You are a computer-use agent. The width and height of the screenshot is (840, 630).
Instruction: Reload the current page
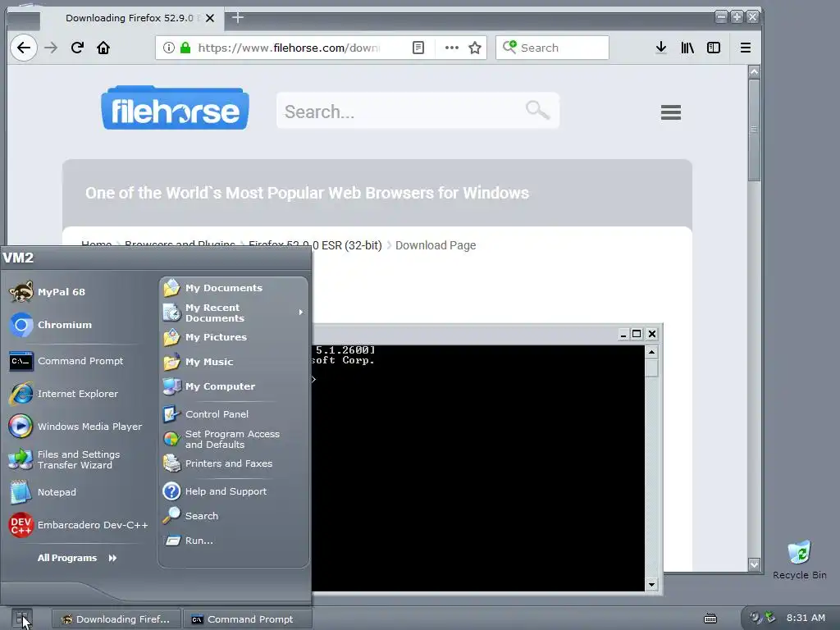coord(77,48)
